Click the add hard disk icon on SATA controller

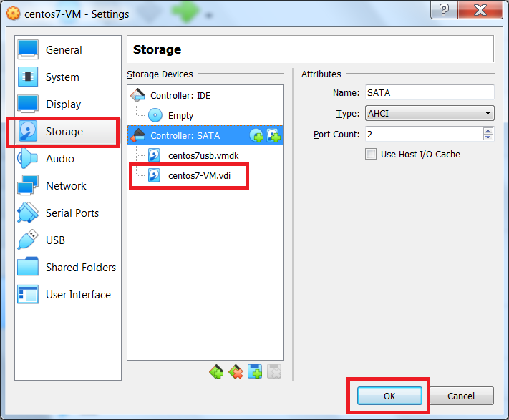point(273,135)
